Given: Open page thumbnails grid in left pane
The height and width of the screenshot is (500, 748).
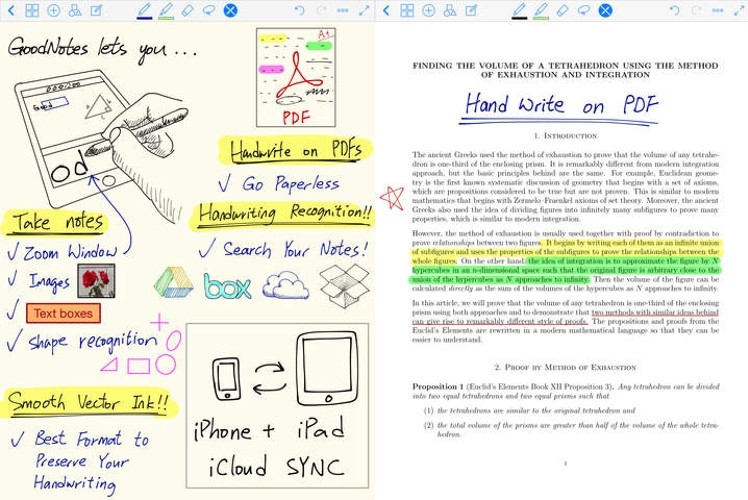Looking at the screenshot, I should point(32,10).
